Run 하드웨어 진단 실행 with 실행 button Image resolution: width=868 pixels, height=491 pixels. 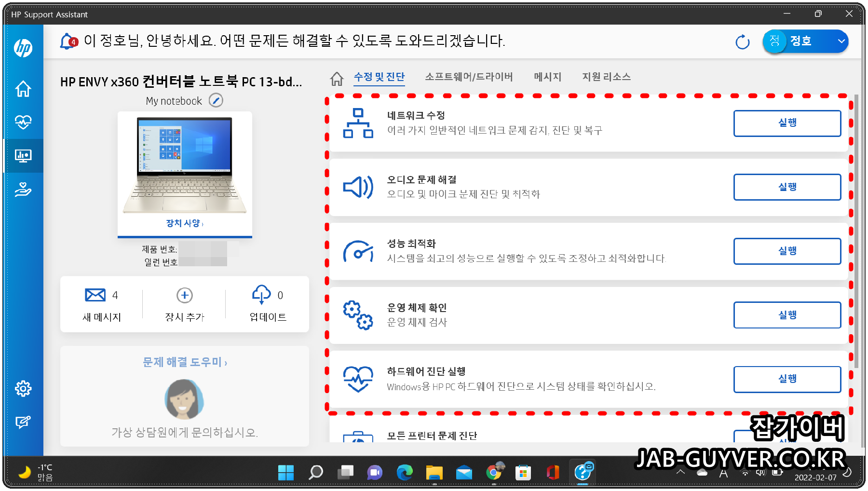coord(787,379)
